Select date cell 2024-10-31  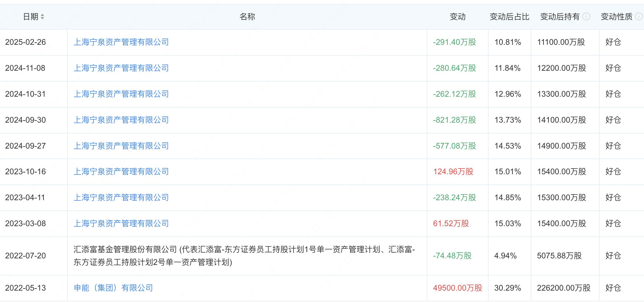click(26, 94)
